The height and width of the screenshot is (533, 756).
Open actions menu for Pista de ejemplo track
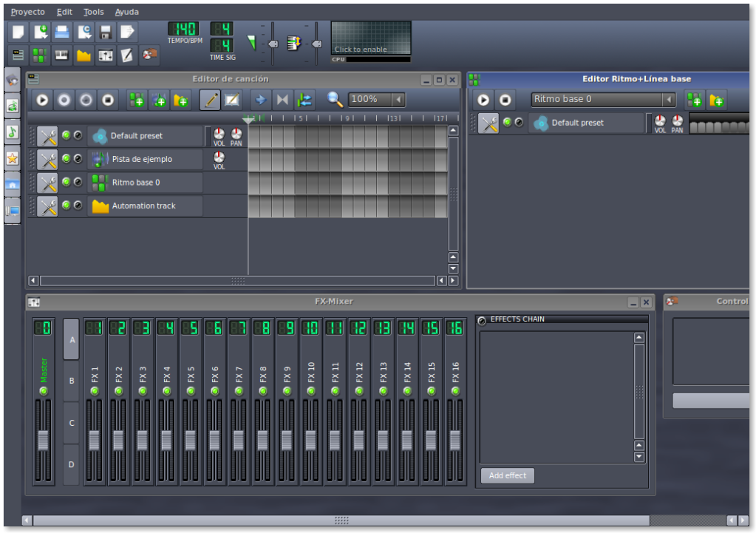(47, 159)
